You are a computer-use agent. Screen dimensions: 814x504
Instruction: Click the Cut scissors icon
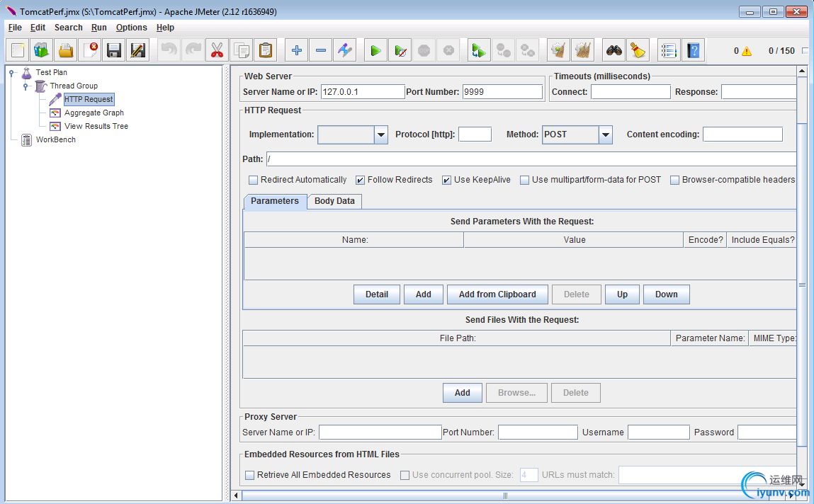[x=217, y=50]
